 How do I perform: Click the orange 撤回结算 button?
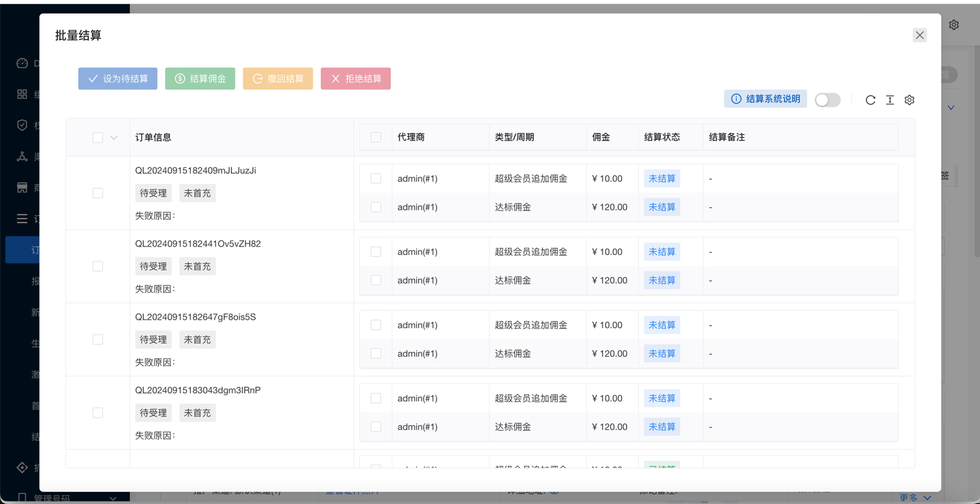(x=278, y=78)
